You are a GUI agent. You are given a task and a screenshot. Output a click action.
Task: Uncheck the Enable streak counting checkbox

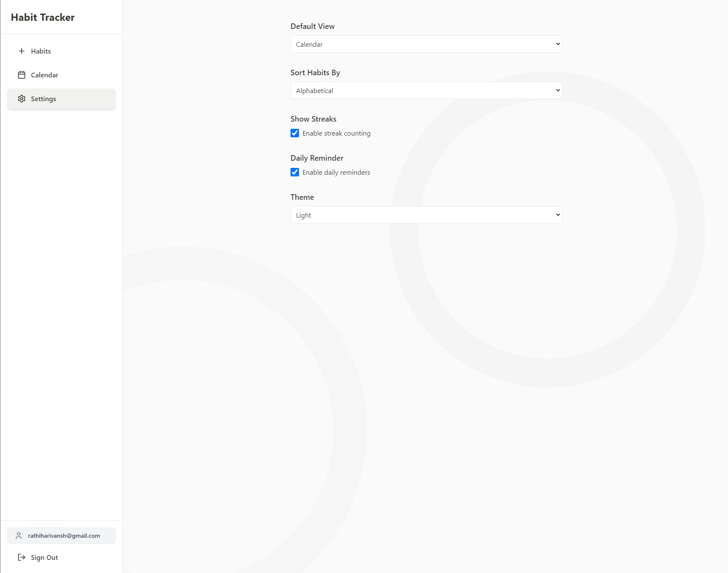click(x=295, y=133)
